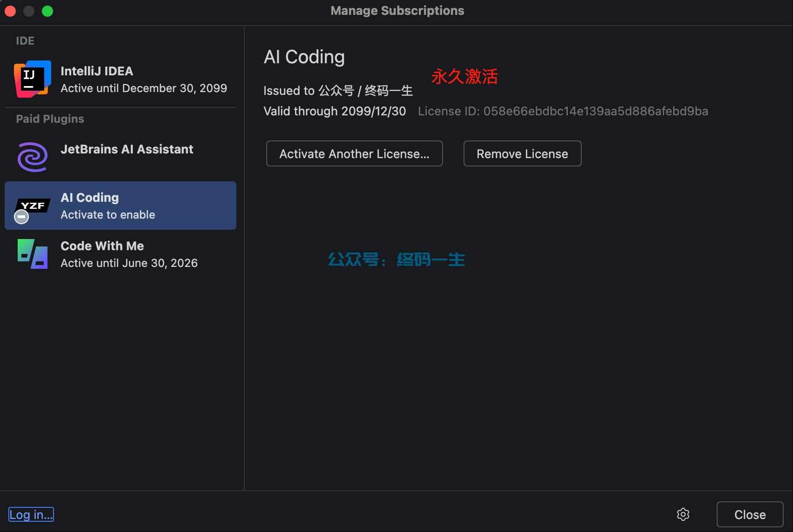Click the IntelliJ IDEA logo icon
This screenshot has height=532, width=793.
click(33, 79)
